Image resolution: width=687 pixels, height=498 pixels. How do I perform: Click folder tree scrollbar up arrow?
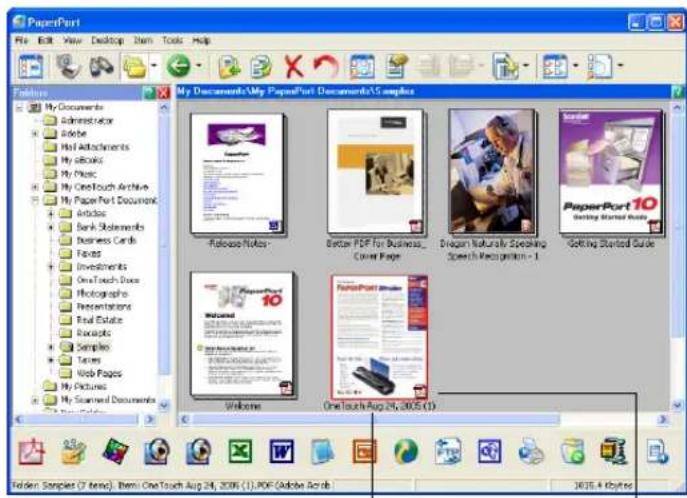164,107
